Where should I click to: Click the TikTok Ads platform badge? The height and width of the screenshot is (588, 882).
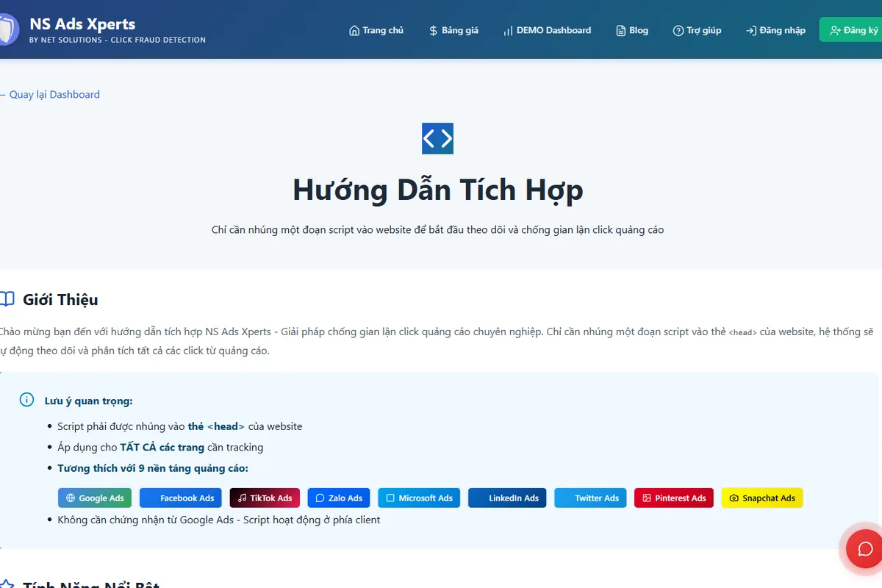[x=265, y=498]
